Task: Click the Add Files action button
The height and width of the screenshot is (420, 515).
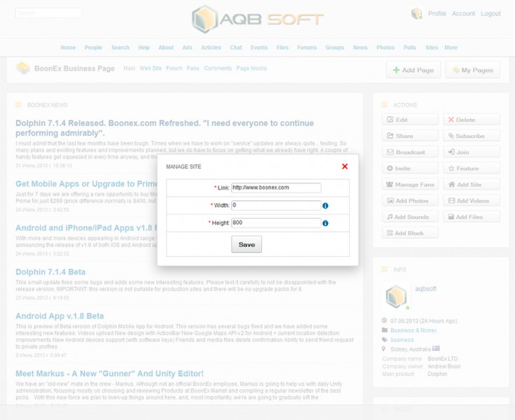Action: 472,217
